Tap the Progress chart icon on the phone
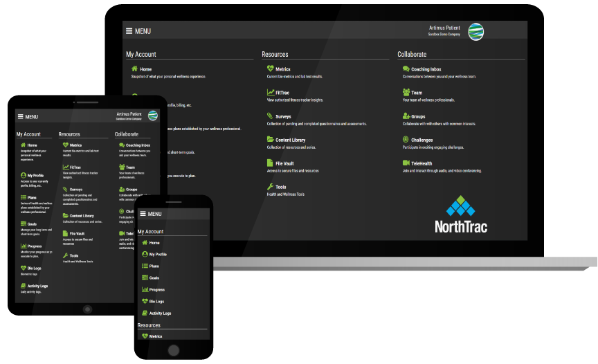Viewport: 598px width, 364px height. [145, 289]
